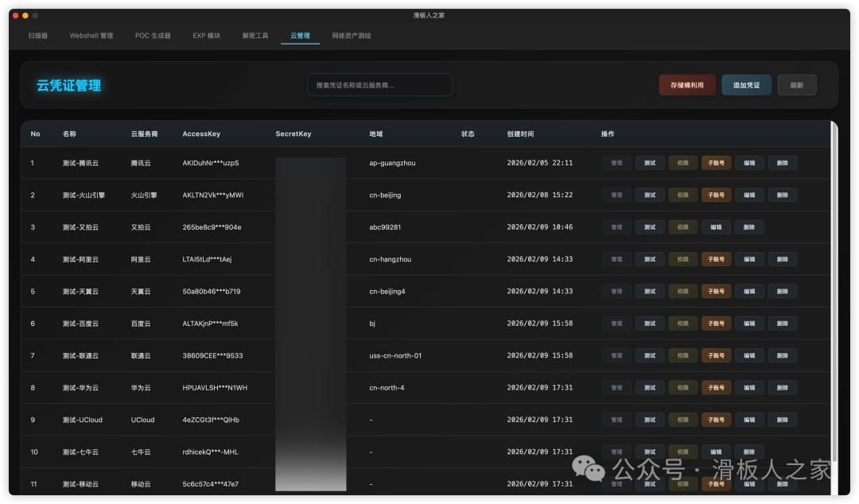Open 子账号 for 测试-火山引擎 row
The height and width of the screenshot is (504, 859).
(x=716, y=195)
